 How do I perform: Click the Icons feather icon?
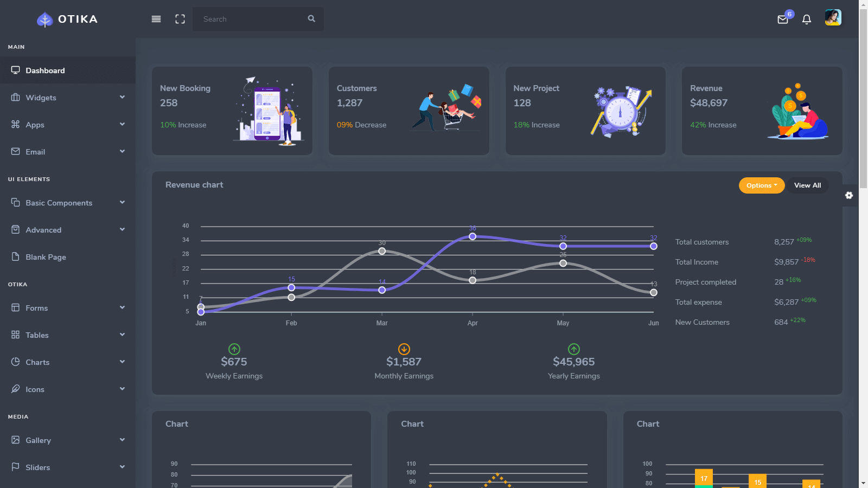point(15,389)
